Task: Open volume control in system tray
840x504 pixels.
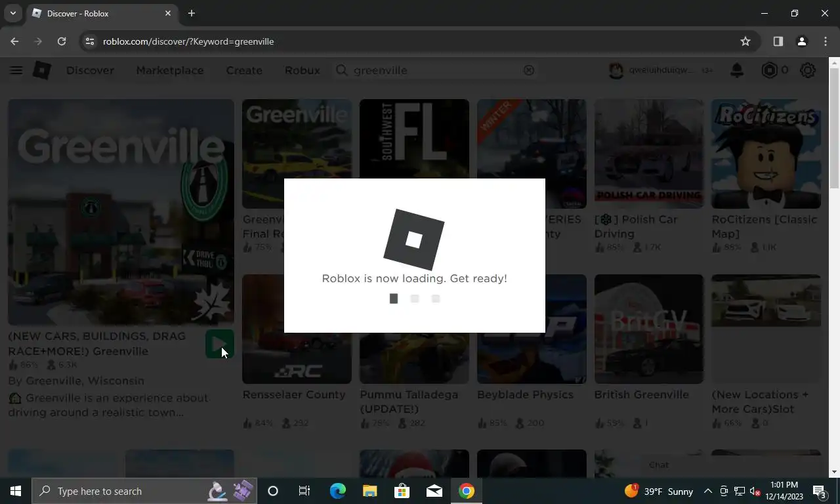Action: click(755, 491)
